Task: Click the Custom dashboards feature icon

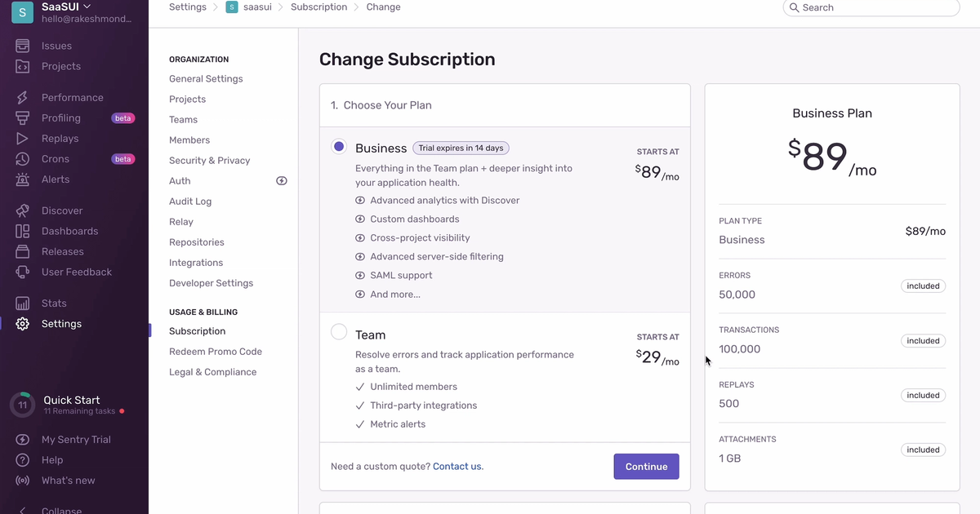Action: [x=360, y=219]
